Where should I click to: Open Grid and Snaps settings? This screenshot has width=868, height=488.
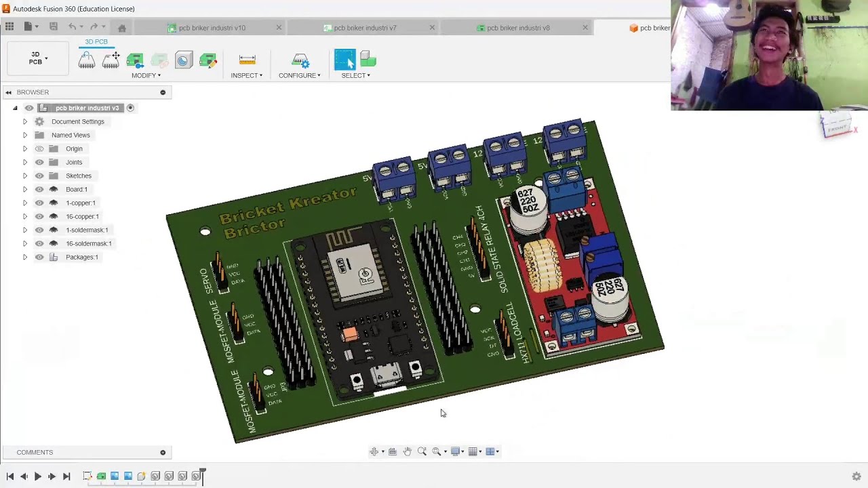(473, 451)
